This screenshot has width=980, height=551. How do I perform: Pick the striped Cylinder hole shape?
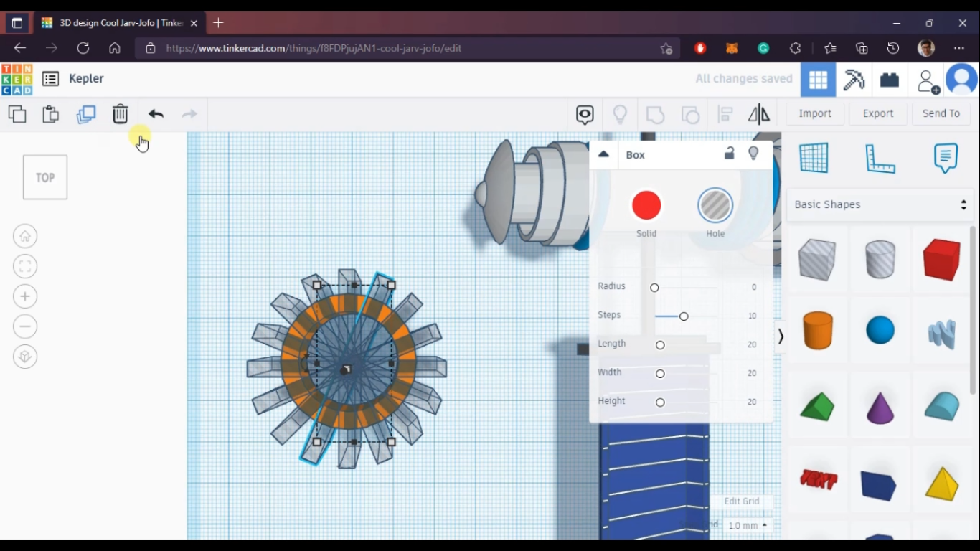tap(880, 259)
